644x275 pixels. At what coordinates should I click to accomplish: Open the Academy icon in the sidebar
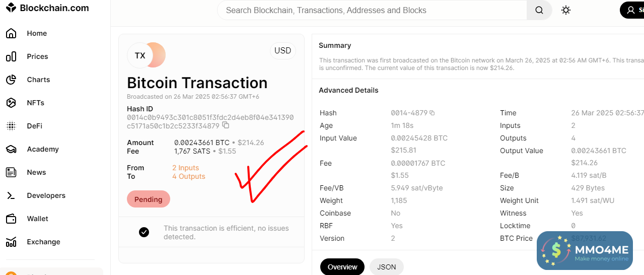(x=11, y=149)
